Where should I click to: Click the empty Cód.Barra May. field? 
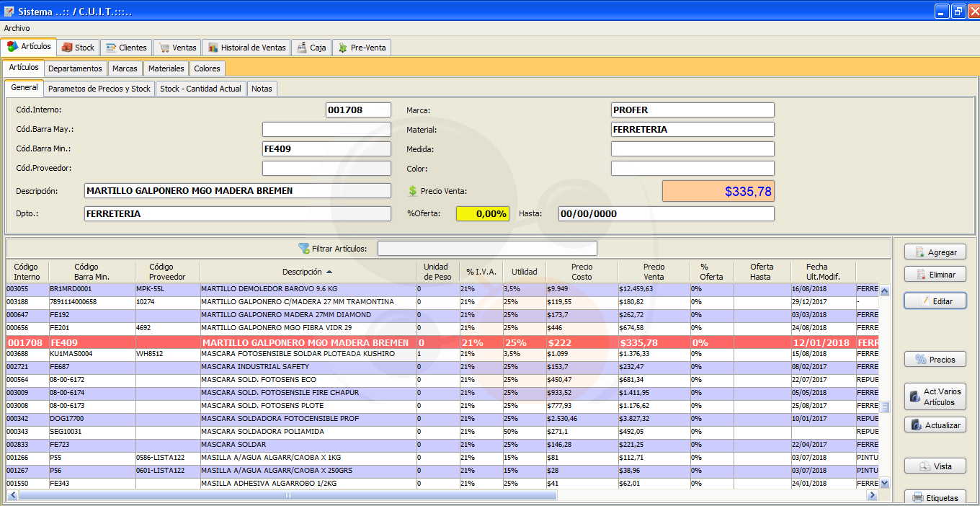pos(326,130)
